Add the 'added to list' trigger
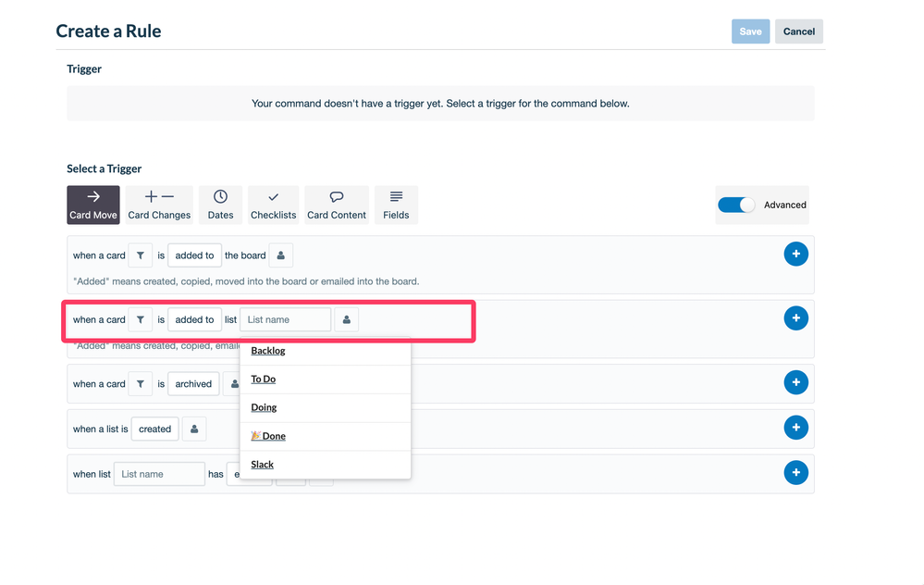Image resolution: width=924 pixels, height=585 pixels. point(795,318)
